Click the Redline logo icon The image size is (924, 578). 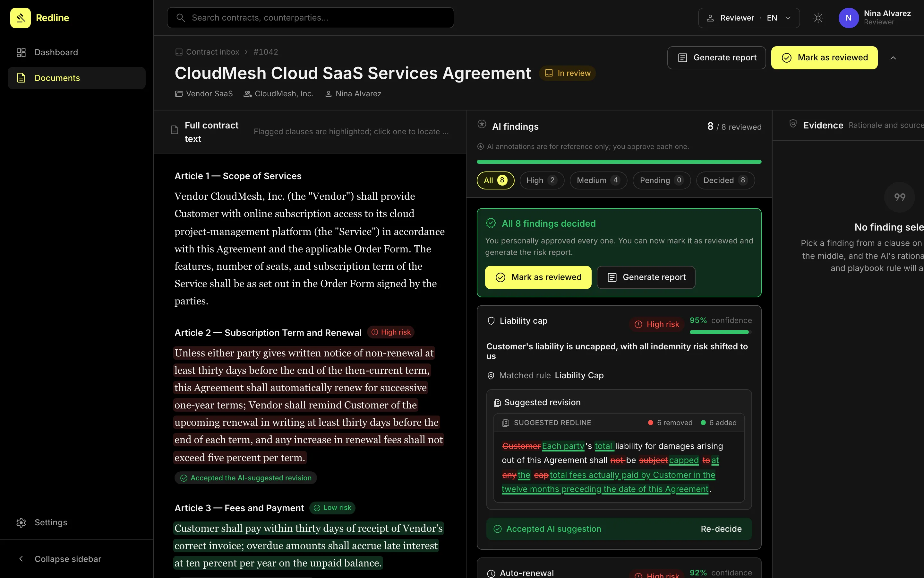21,18
